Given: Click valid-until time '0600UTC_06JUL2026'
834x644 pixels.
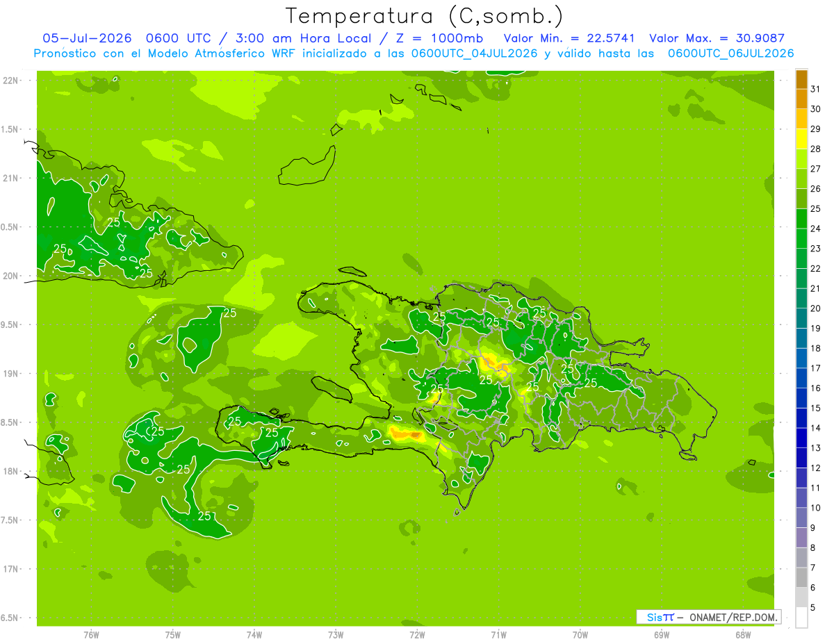Looking at the screenshot, I should tap(731, 53).
